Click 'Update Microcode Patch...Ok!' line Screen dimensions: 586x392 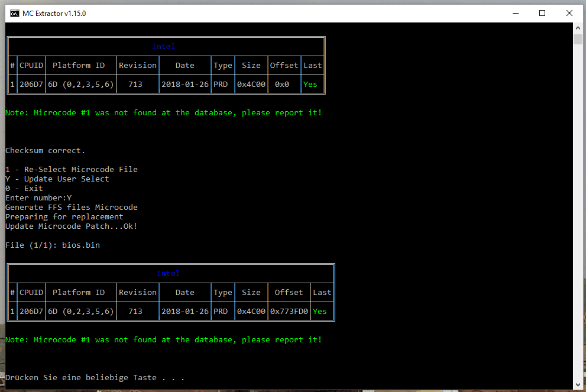72,226
